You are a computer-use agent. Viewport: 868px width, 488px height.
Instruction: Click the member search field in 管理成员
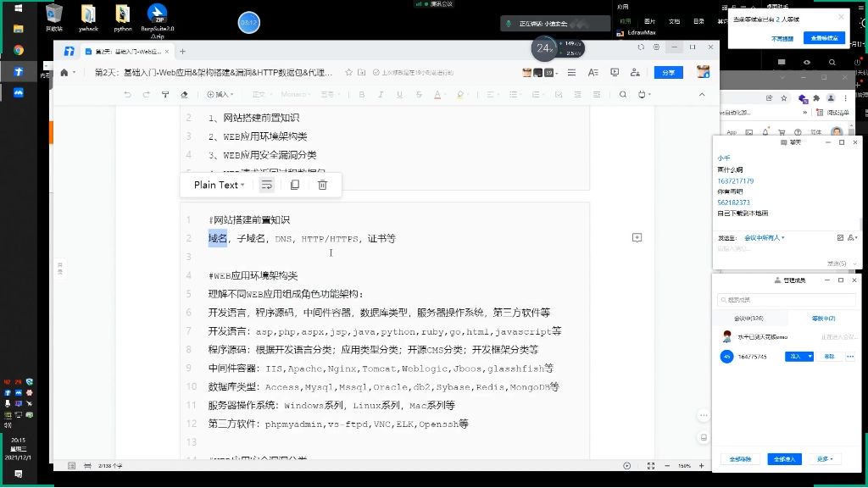[x=786, y=300]
